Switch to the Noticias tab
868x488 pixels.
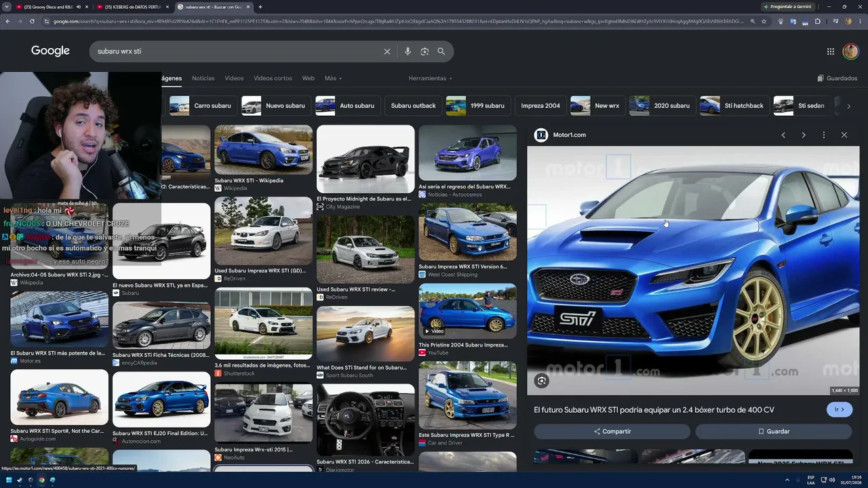203,79
